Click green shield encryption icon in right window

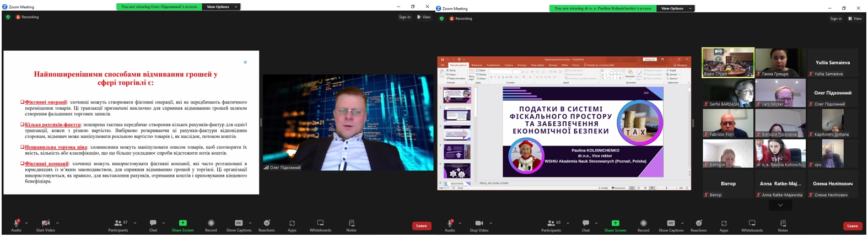click(x=441, y=19)
